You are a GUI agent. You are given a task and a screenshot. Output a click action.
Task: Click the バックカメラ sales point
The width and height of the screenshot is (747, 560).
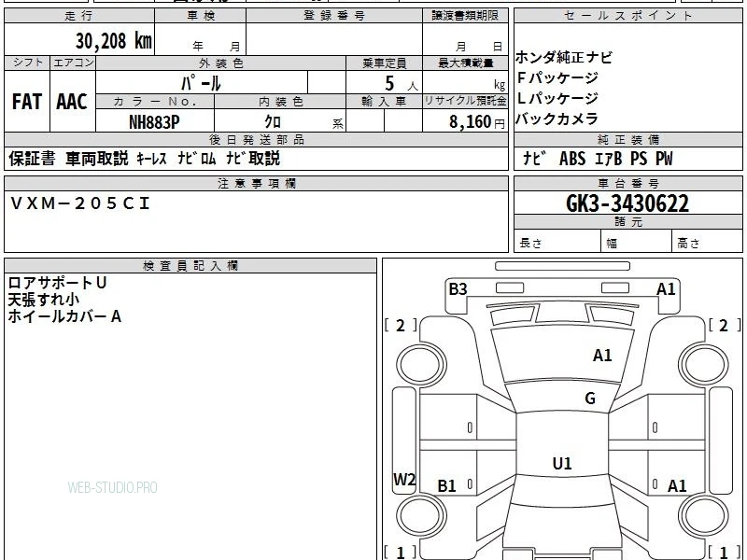tap(557, 119)
